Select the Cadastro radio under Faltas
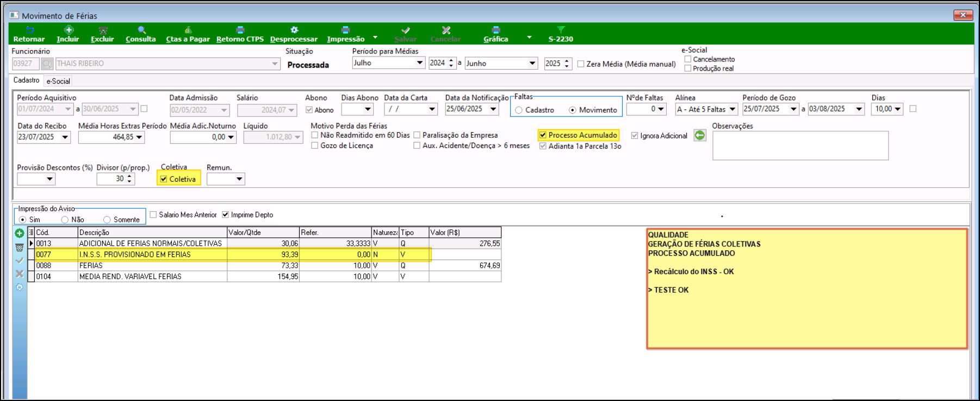Viewport: 980px width, 401px height. pyautogui.click(x=519, y=110)
